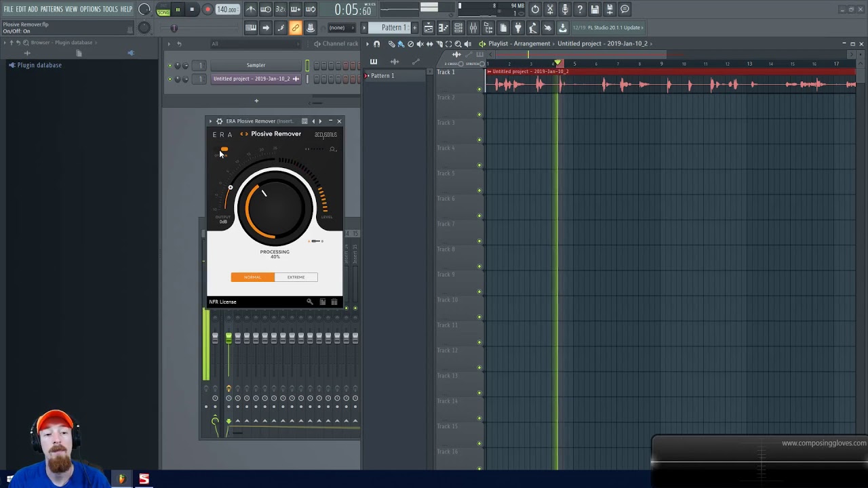Click the undo history clock icon

535,9
